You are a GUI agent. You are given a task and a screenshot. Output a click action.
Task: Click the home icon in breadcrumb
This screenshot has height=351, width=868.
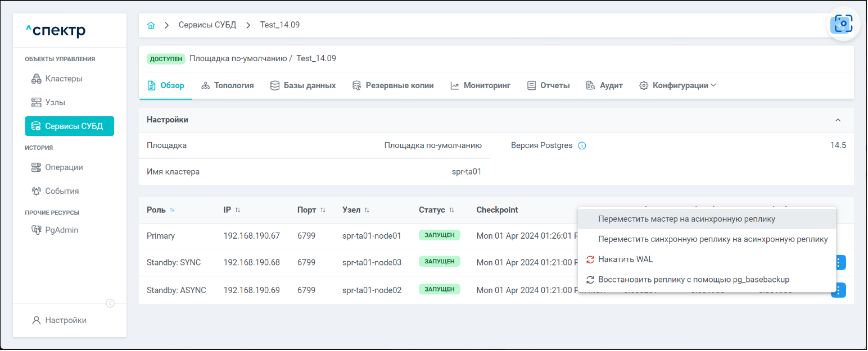tap(151, 25)
